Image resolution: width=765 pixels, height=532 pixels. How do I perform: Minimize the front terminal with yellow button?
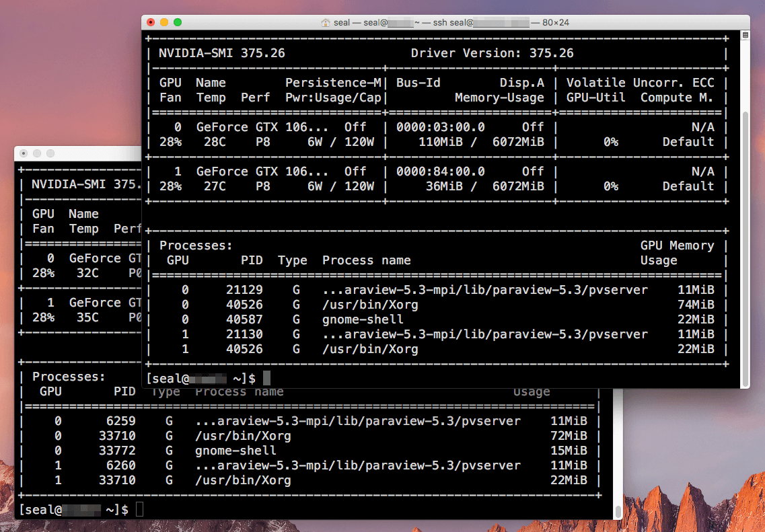pos(164,23)
